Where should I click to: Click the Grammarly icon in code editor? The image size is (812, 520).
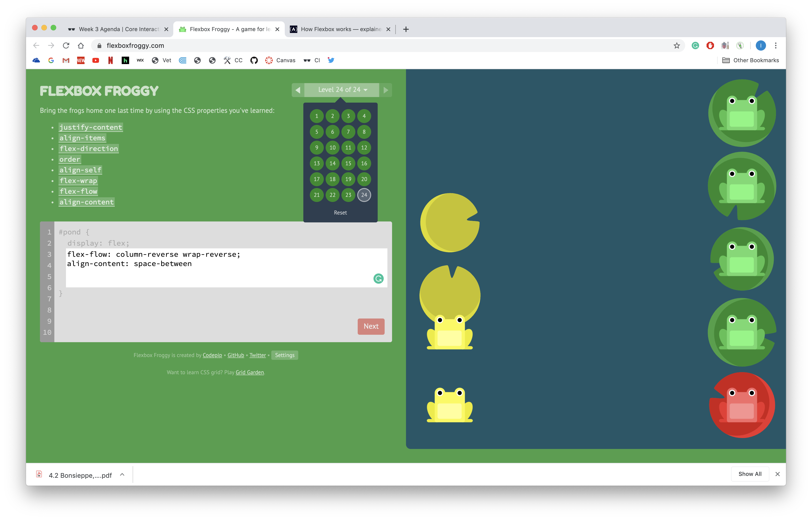(x=378, y=279)
